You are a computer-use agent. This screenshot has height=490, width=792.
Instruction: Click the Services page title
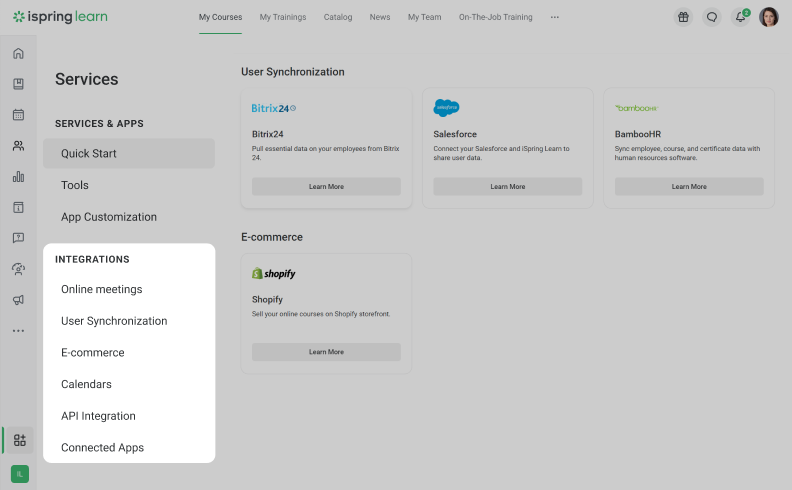[x=87, y=79]
